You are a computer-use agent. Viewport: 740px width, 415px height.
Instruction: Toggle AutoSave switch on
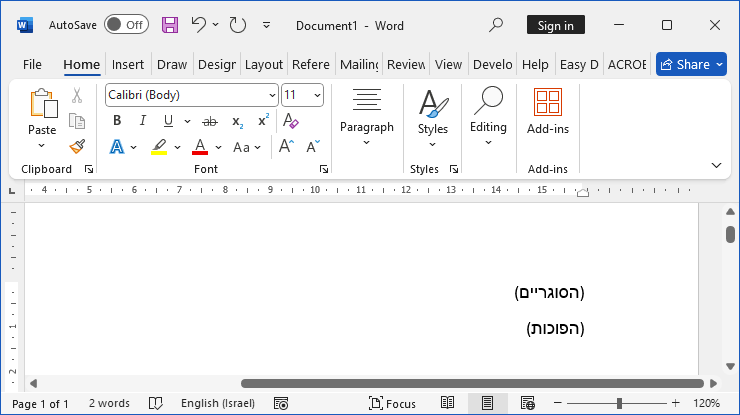[126, 25]
